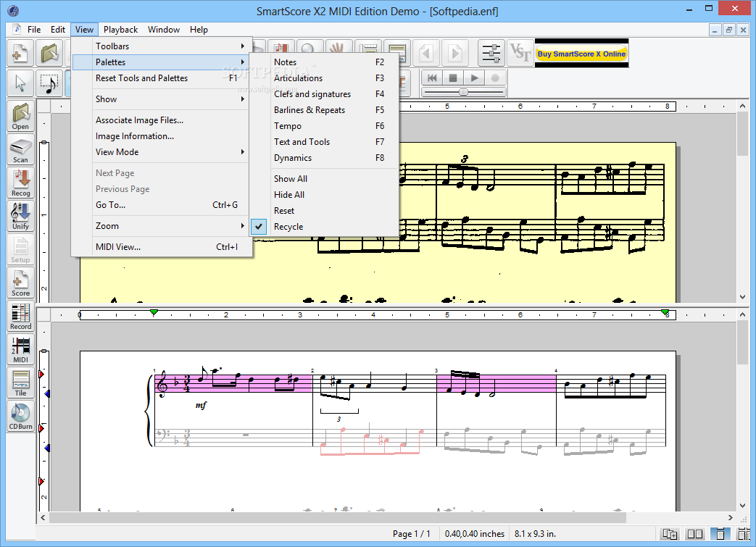Expand the Palettes submenu
The image size is (756, 547).
162,62
